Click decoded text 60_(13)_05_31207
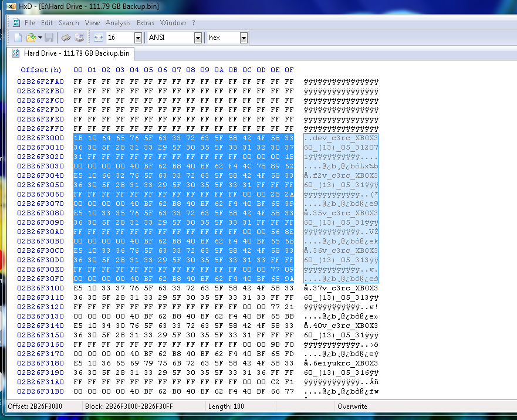This screenshot has width=517, height=420. click(x=341, y=147)
